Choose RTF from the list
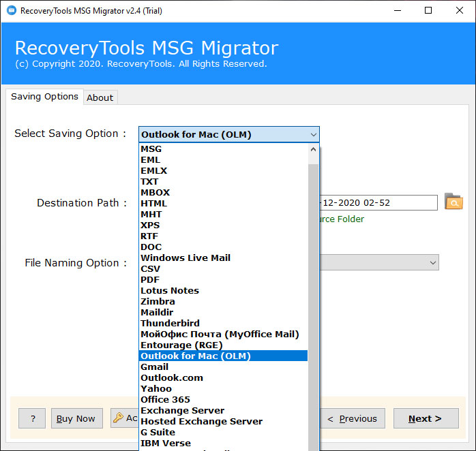This screenshot has width=476, height=451. coord(223,236)
